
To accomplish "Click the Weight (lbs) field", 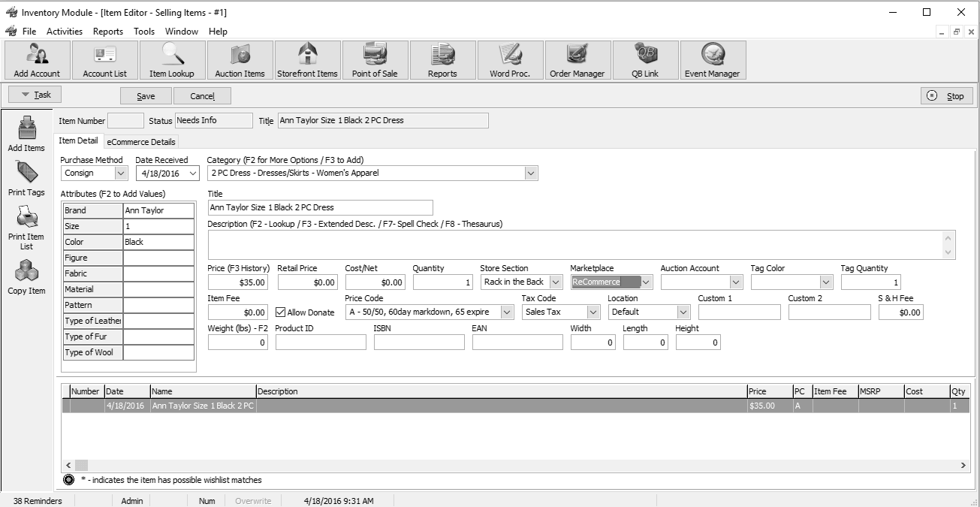I will pyautogui.click(x=237, y=343).
